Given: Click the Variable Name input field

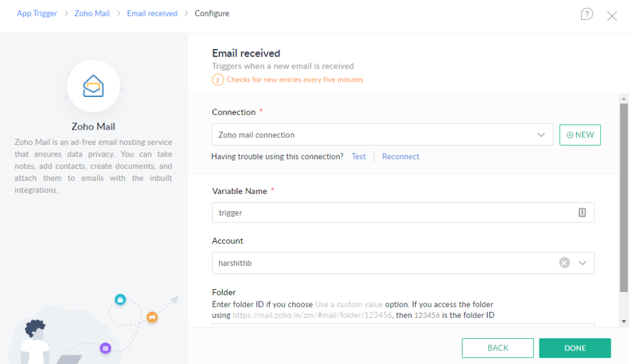Looking at the screenshot, I should point(403,212).
